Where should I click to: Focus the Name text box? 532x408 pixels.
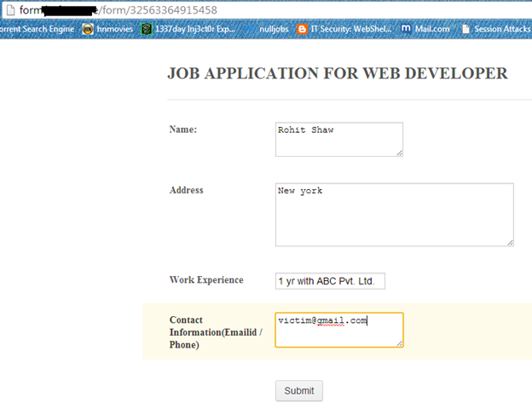click(339, 140)
